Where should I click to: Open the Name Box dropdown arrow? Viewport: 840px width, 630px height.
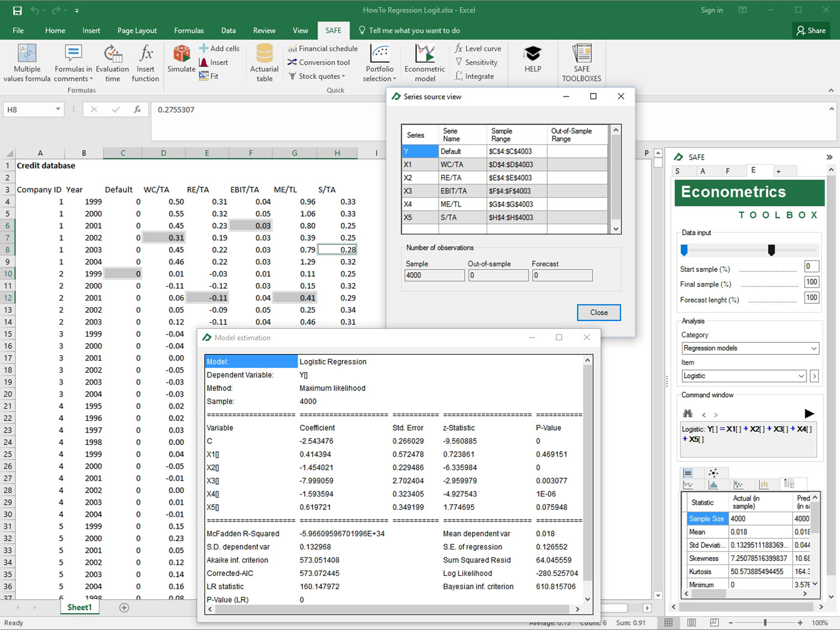(58, 110)
